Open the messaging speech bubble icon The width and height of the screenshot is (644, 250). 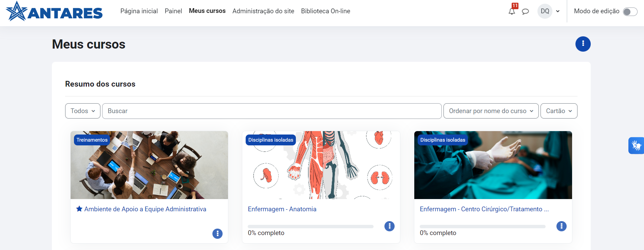click(x=525, y=12)
